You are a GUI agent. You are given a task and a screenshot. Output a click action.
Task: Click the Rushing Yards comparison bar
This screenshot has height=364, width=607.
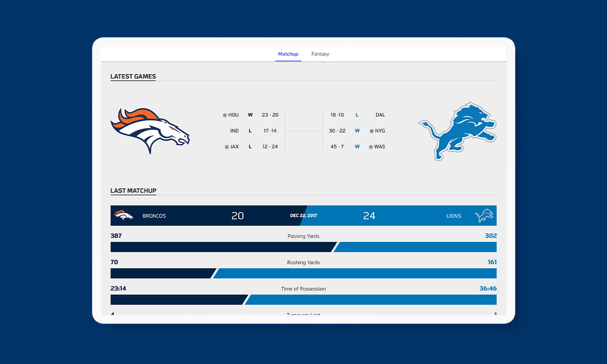303,273
